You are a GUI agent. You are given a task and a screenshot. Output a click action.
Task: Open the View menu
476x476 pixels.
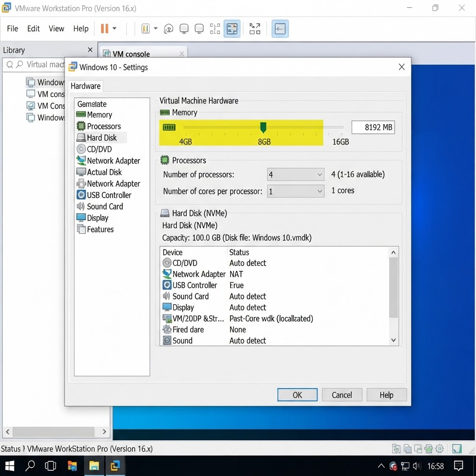(56, 28)
